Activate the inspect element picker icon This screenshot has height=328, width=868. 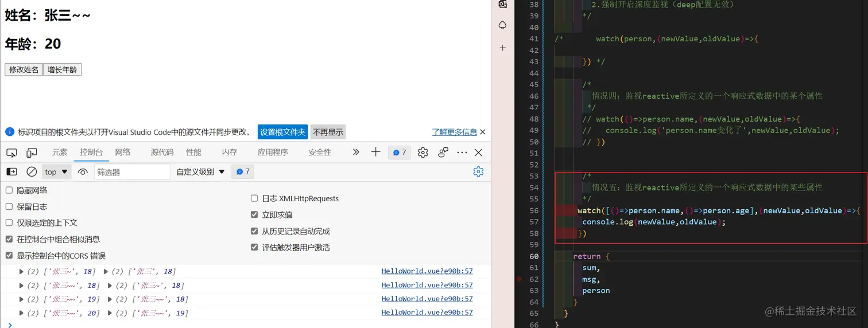pos(11,153)
